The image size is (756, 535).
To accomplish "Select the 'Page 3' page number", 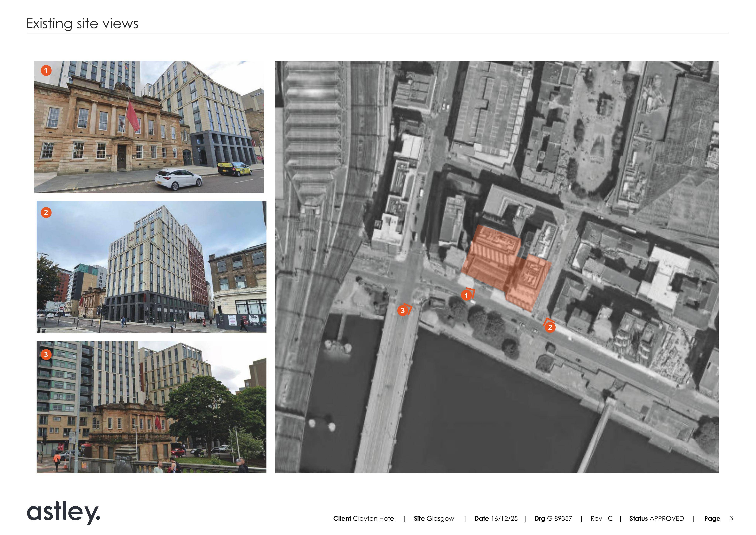I will pyautogui.click(x=719, y=519).
